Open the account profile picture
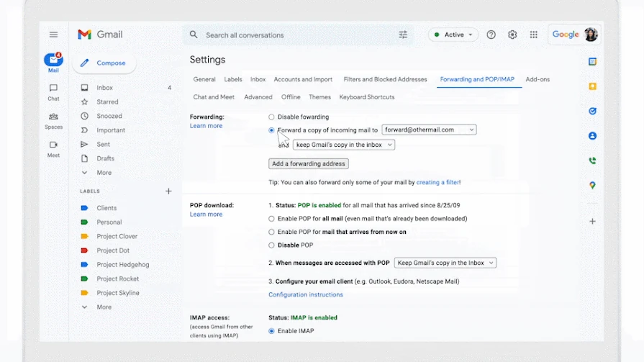This screenshot has width=644, height=362. pyautogui.click(x=591, y=35)
